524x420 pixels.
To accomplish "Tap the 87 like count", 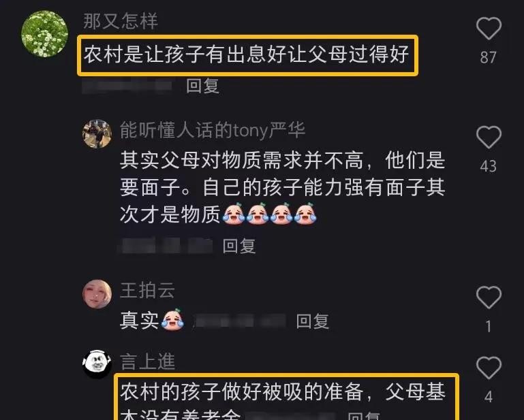I will 489,57.
